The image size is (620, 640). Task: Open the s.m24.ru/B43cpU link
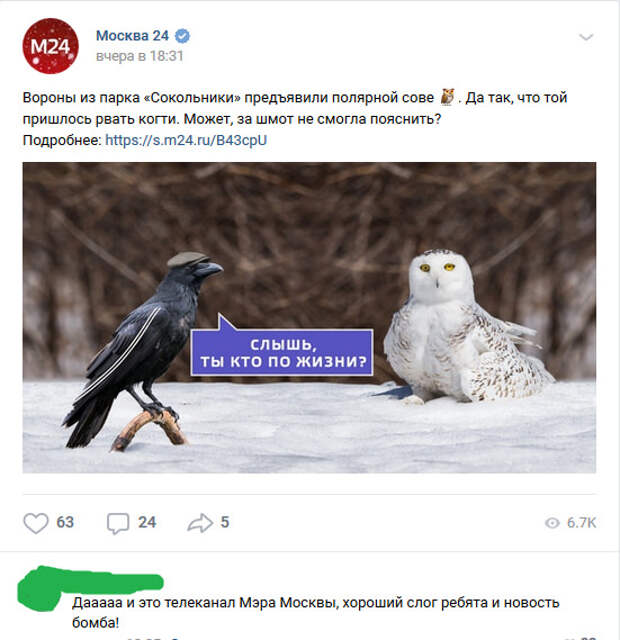[186, 140]
